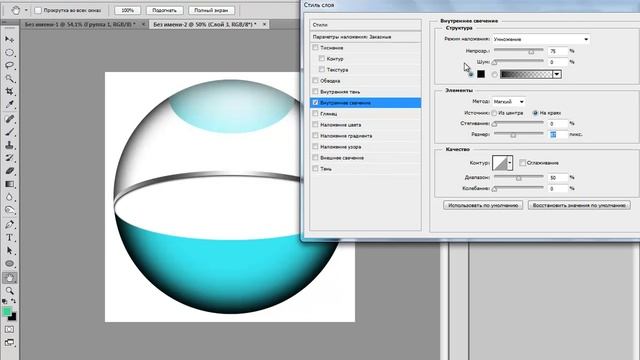
Task: Select the Eyedropper tool
Action: tap(9, 104)
